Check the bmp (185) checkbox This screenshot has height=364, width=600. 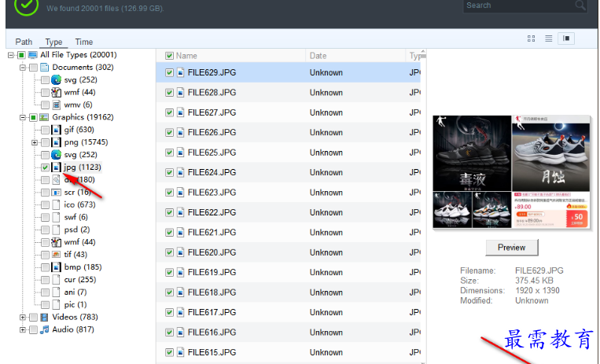pos(45,267)
